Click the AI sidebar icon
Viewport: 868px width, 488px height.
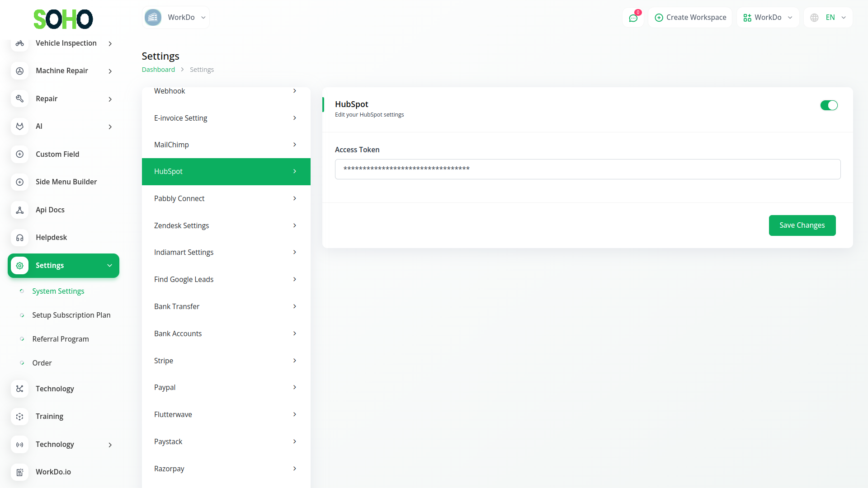click(19, 127)
